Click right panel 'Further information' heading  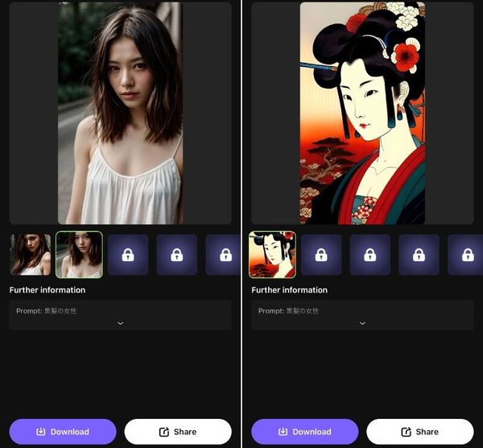click(290, 290)
